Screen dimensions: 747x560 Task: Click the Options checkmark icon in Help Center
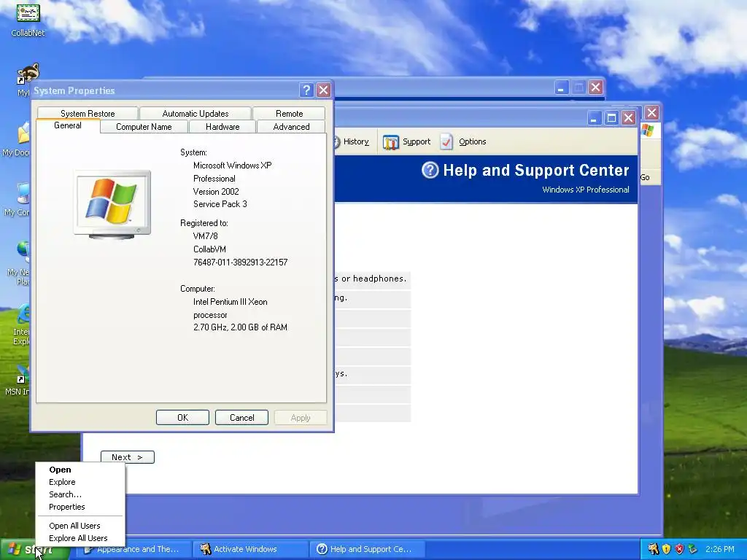point(446,142)
